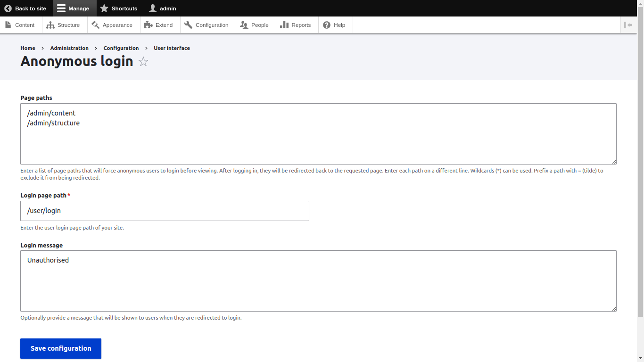Open the Shortcuts menu
The width and height of the screenshot is (644, 362).
[119, 8]
